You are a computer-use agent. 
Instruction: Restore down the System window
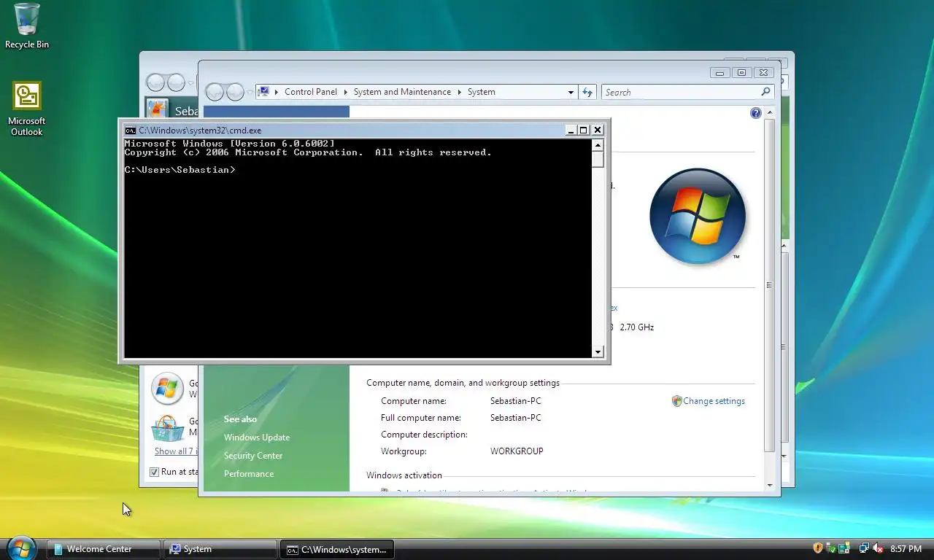pos(741,72)
